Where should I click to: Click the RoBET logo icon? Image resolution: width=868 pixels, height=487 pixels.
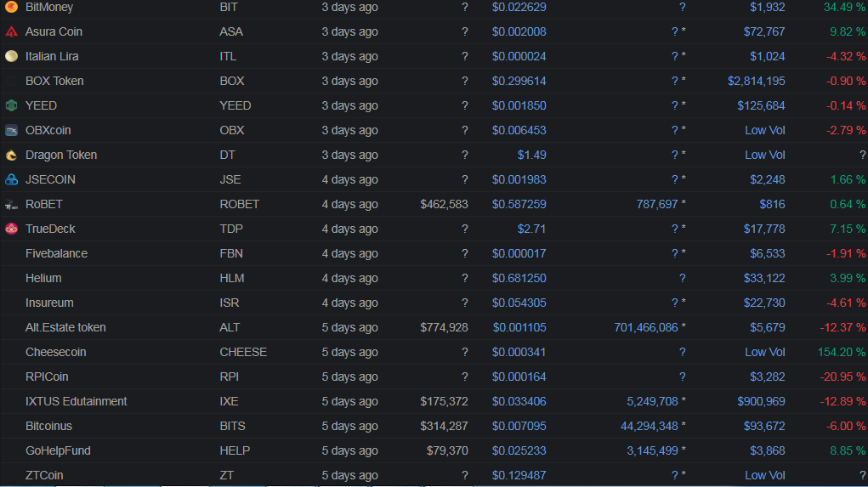pyautogui.click(x=11, y=204)
